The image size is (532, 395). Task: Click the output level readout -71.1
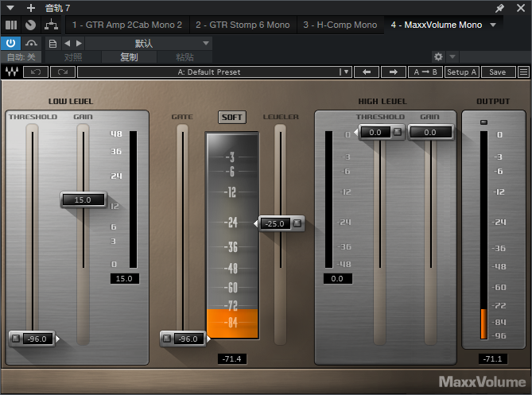(x=493, y=358)
